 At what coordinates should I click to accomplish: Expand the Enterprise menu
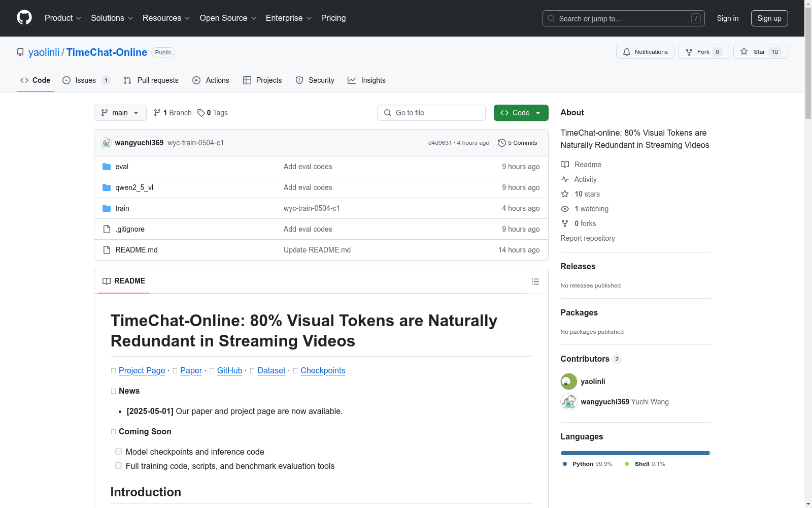pos(289,18)
